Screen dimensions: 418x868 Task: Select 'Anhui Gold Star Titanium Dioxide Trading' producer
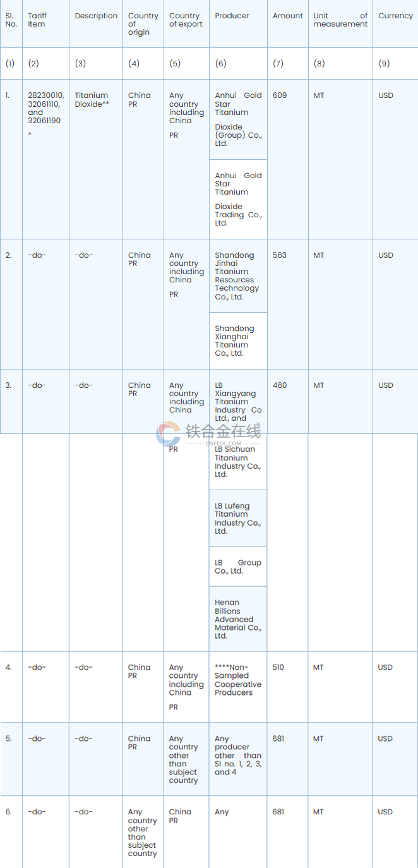point(238,199)
